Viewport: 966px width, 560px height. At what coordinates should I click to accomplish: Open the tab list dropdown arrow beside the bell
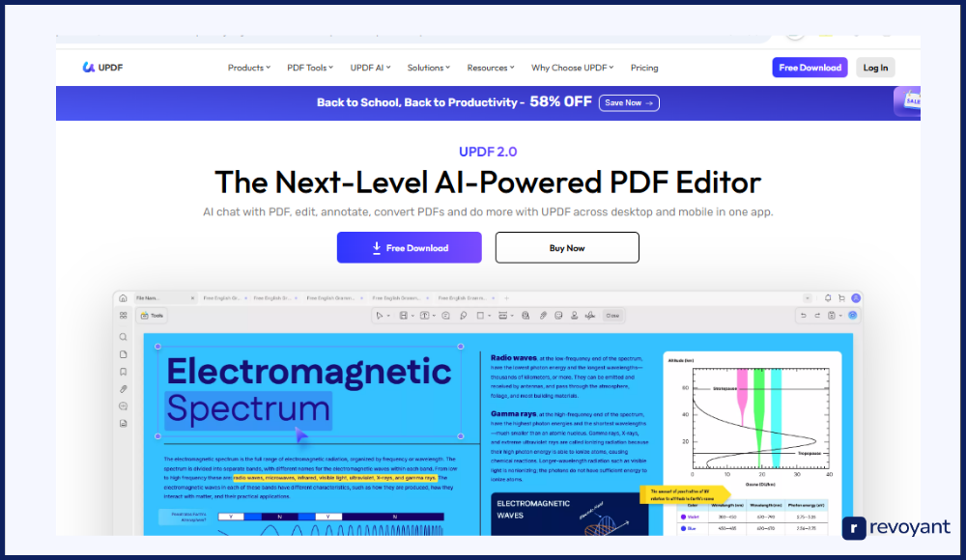(x=807, y=298)
